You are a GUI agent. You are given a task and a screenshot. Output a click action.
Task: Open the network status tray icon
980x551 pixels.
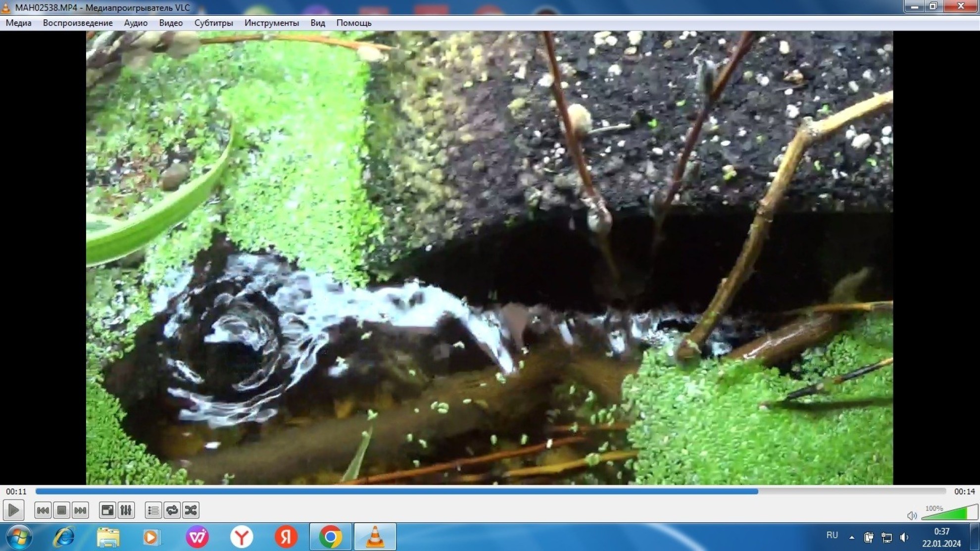[x=886, y=538]
